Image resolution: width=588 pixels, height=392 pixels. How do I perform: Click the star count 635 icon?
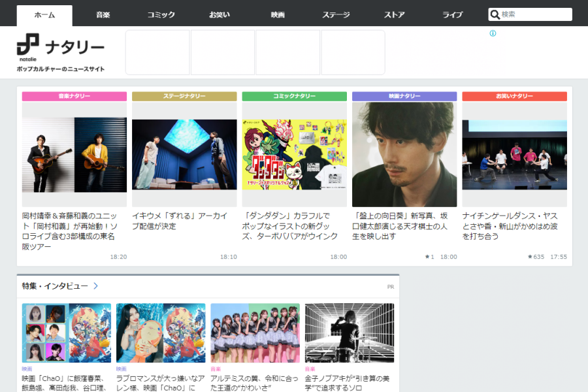coord(530,257)
